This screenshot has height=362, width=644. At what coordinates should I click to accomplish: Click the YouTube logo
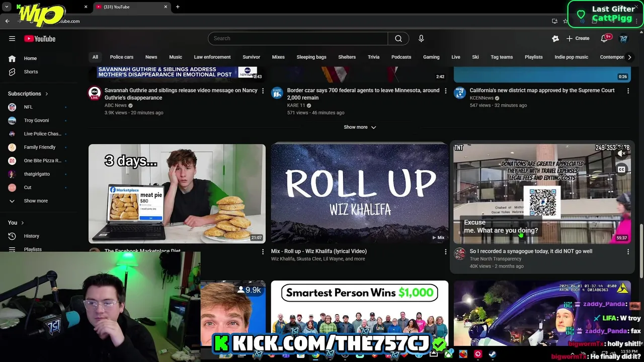coord(40,39)
